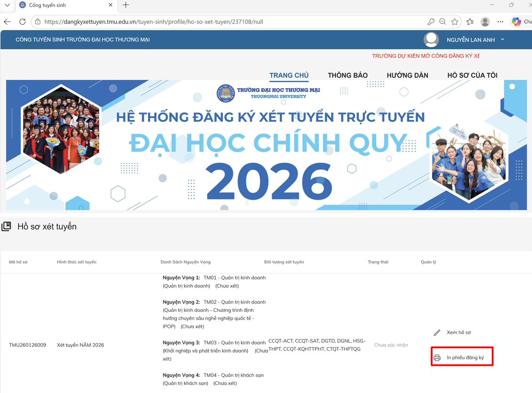Viewport: 532px width, 393px height.
Task: Open the browser profile avatar icon
Action: (485, 21)
